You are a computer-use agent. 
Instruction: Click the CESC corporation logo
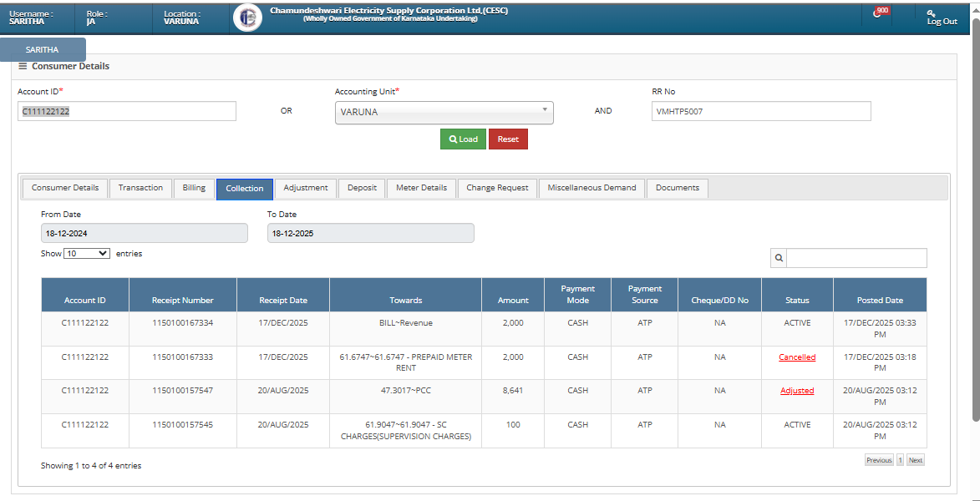(x=247, y=18)
